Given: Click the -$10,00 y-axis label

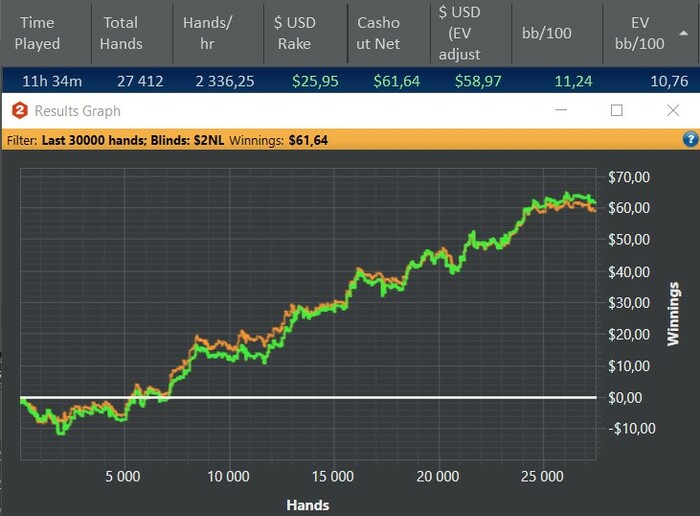Looking at the screenshot, I should tap(632, 429).
